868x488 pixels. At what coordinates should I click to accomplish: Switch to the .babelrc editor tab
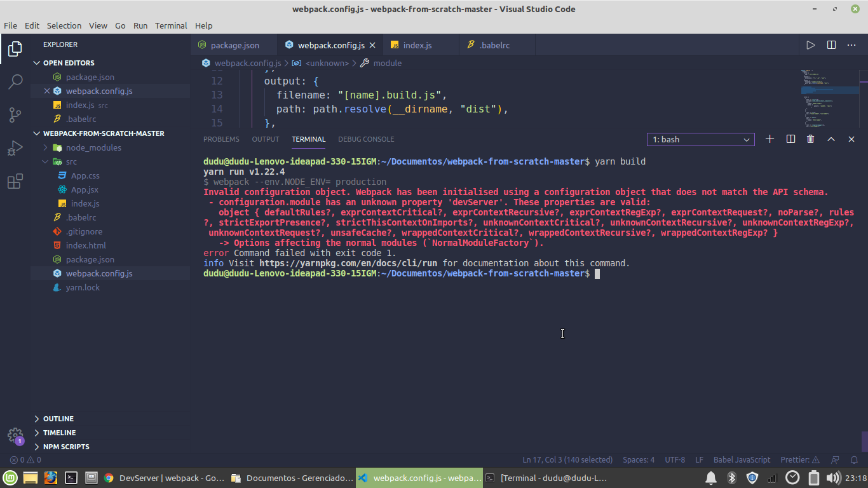(497, 45)
